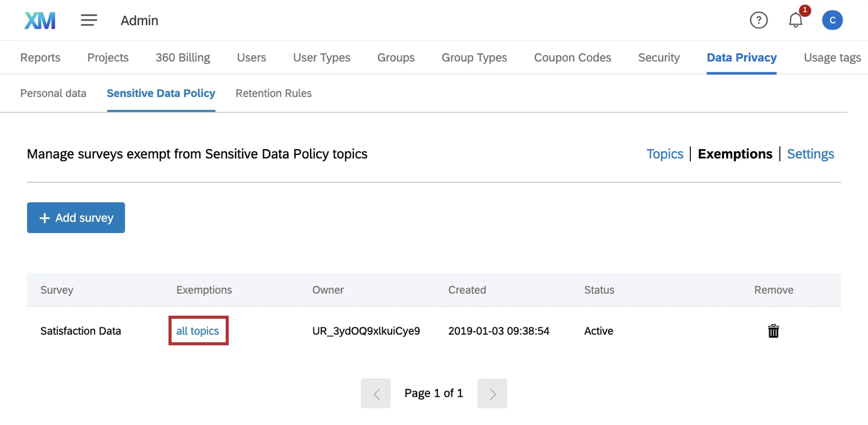Open the hamburger navigation menu

click(x=89, y=20)
